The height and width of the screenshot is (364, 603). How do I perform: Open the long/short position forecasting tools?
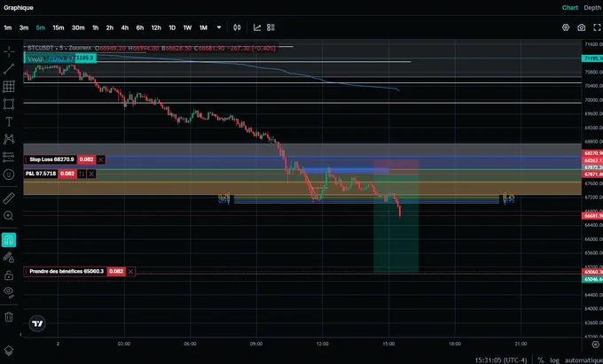(9, 157)
